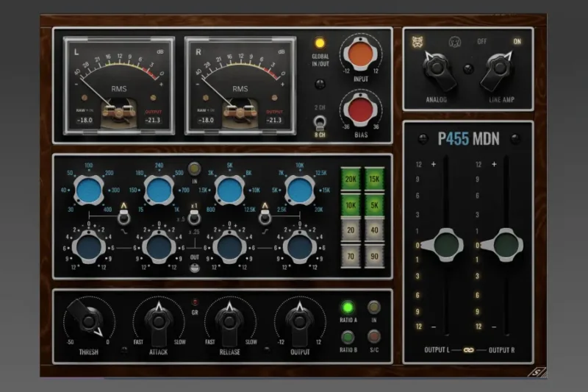Click the R meter RAW IN value -18.0
588x392 pixels.
(206, 120)
